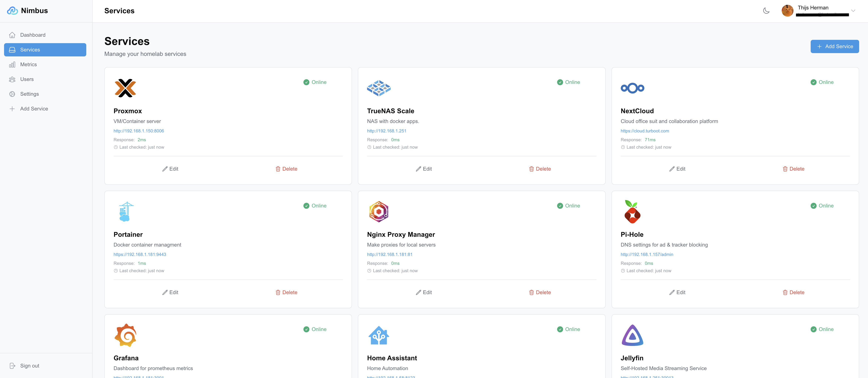Click the Grafana logo icon
The width and height of the screenshot is (868, 378).
click(125, 335)
